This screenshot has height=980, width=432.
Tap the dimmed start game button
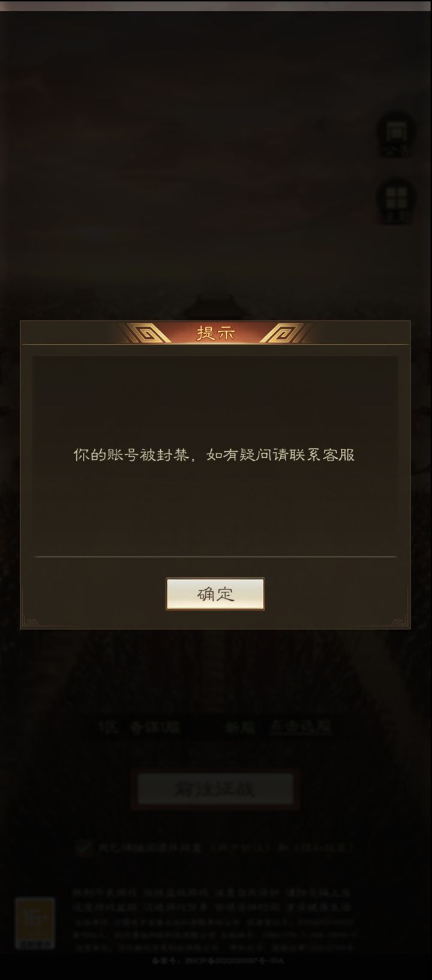pos(215,789)
